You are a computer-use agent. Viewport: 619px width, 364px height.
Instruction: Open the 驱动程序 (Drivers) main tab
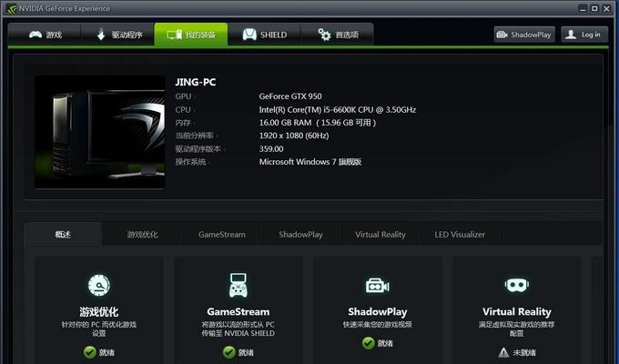coord(117,35)
